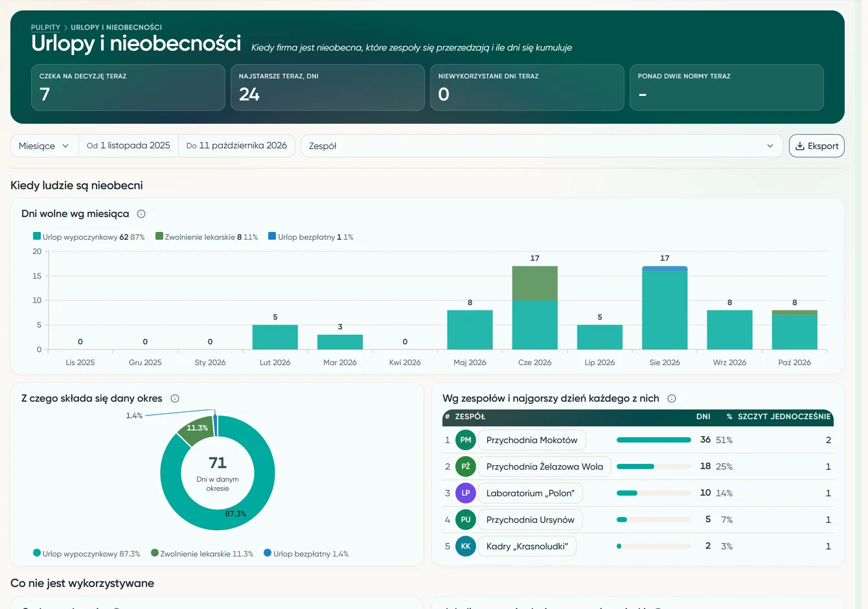Click the KK avatar for Kadry Krasnoludki
868x609 pixels.
466,546
